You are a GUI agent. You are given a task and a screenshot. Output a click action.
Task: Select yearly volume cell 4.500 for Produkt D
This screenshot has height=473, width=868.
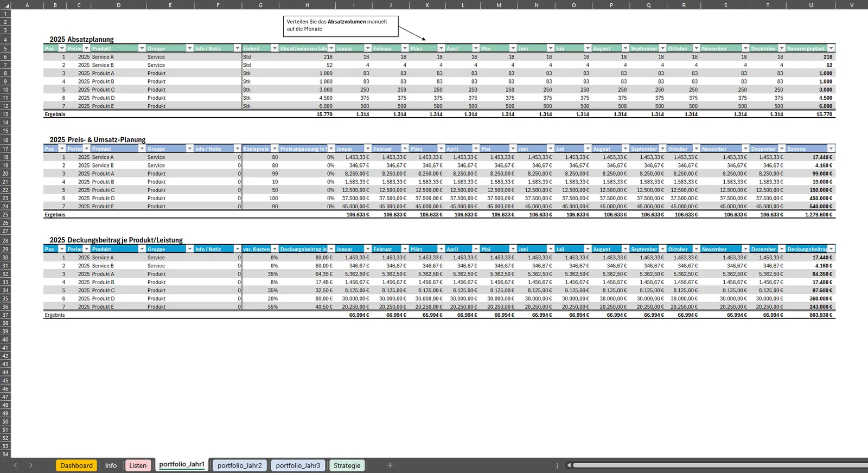[307, 98]
